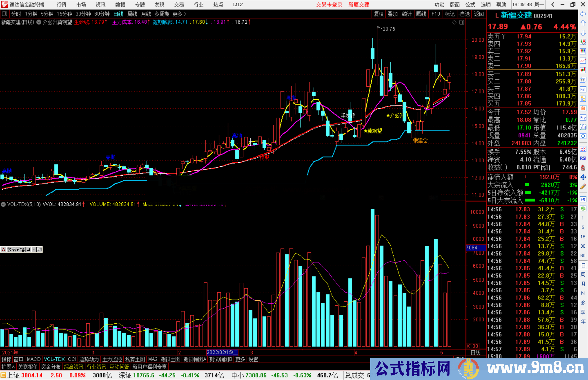Viewport: 588px width, 380px height.
Task: Open the 行情 menu
Action: [62, 5]
